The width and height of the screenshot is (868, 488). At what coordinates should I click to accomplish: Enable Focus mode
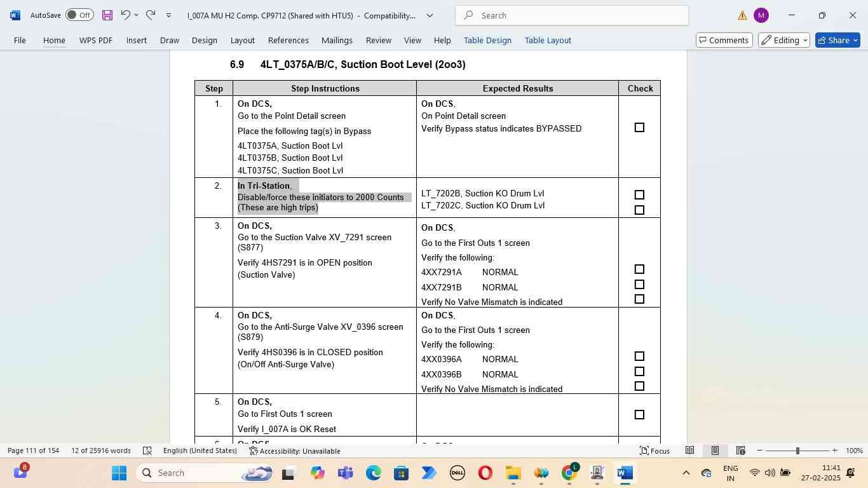tap(654, 451)
